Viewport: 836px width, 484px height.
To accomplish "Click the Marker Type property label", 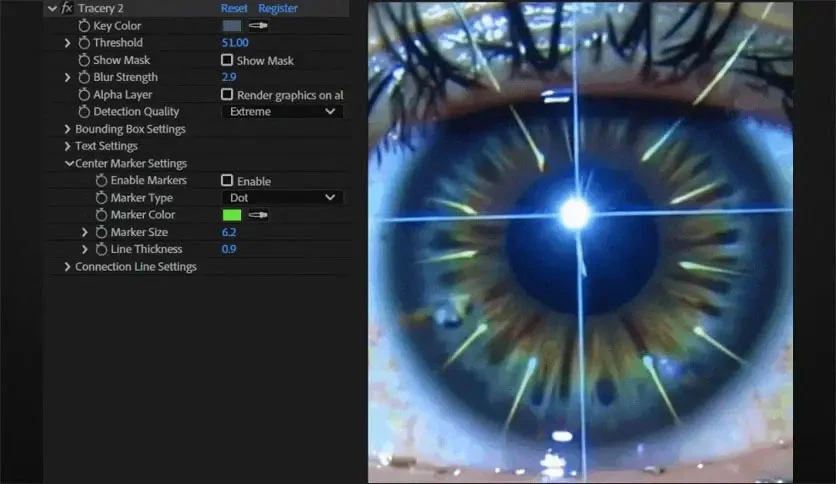I will pyautogui.click(x=142, y=198).
